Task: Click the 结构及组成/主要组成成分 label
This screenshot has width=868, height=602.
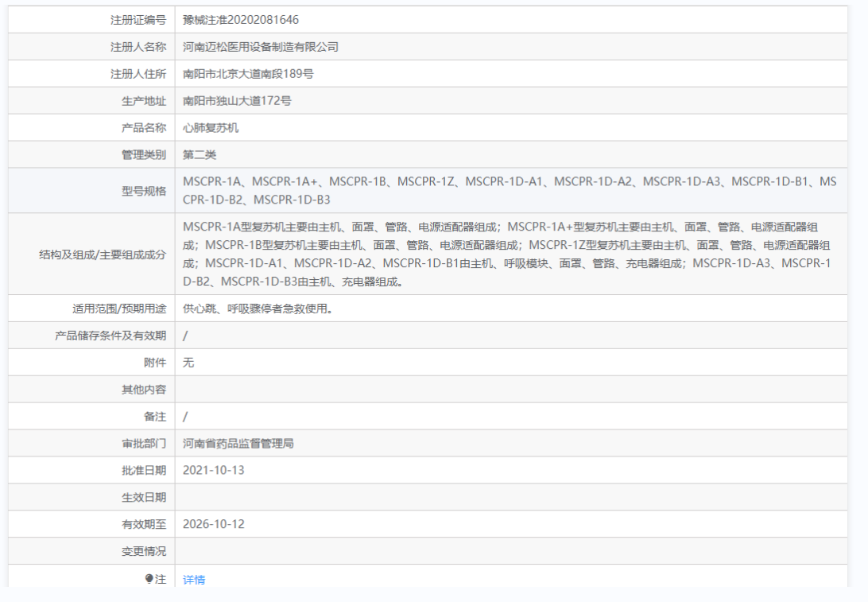Action: (103, 254)
